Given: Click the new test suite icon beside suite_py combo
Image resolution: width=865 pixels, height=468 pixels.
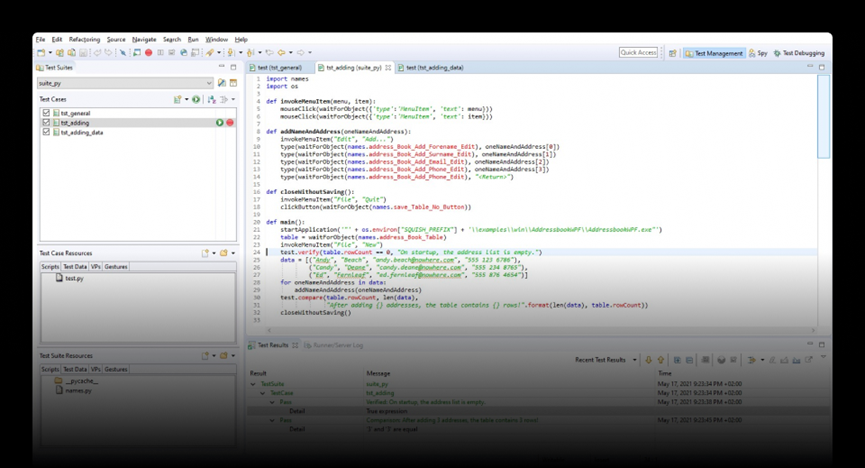Looking at the screenshot, I should click(222, 83).
